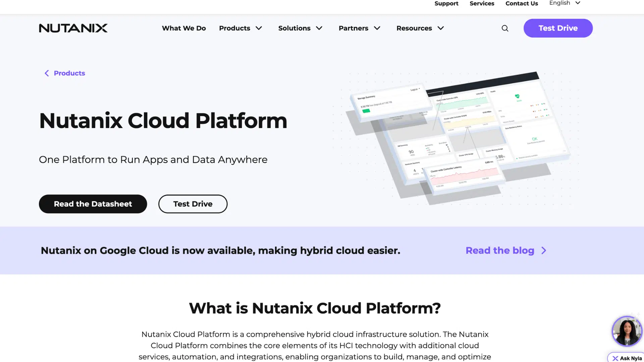644x362 pixels.
Task: Open the Support menu item
Action: point(446,3)
